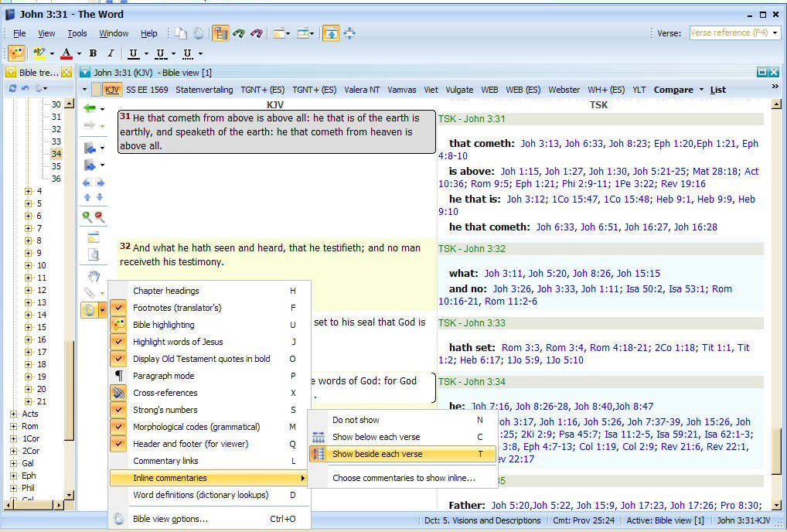Click the paperclip icon in Bible view sidebar

90,292
